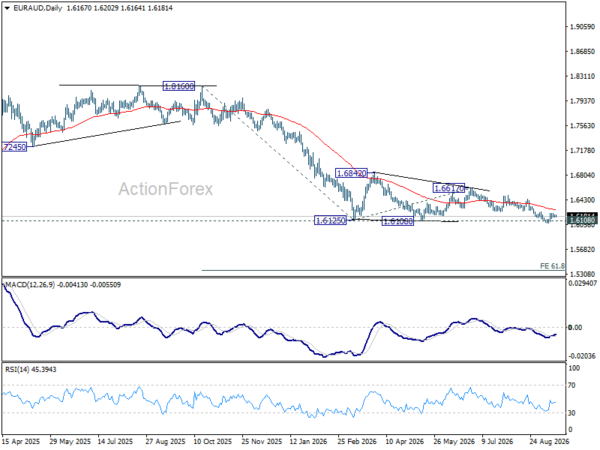The width and height of the screenshot is (600, 450).
Task: Click the 15 Apr 2025 date label
Action: (x=21, y=441)
